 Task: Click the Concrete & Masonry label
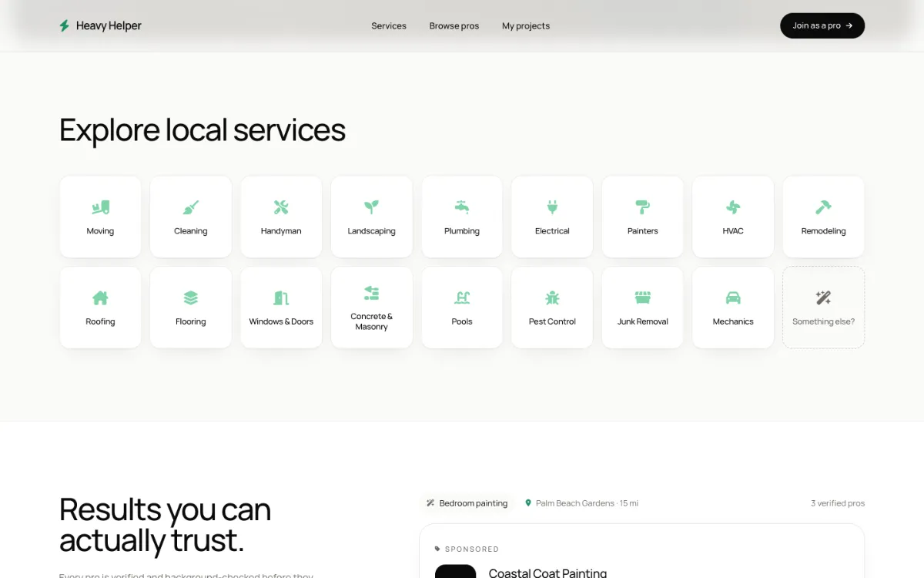tap(371, 321)
